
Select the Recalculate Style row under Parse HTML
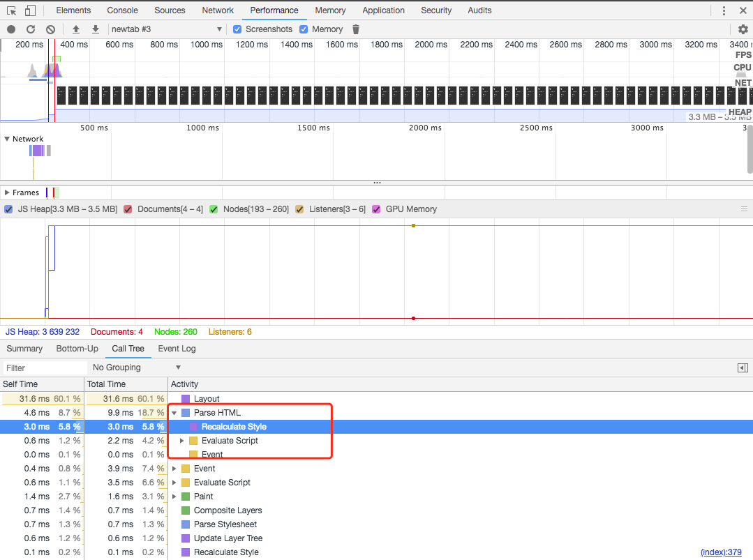click(x=377, y=427)
